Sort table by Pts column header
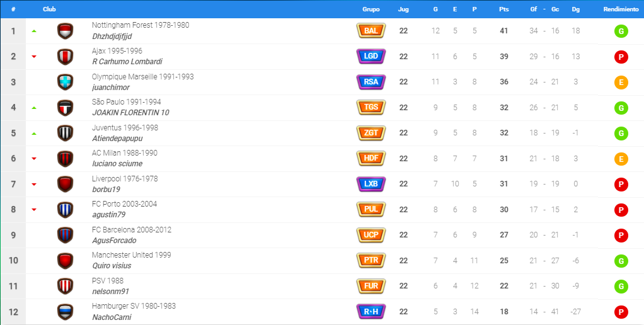Image resolution: width=644 pixels, height=325 pixels. 504,9
